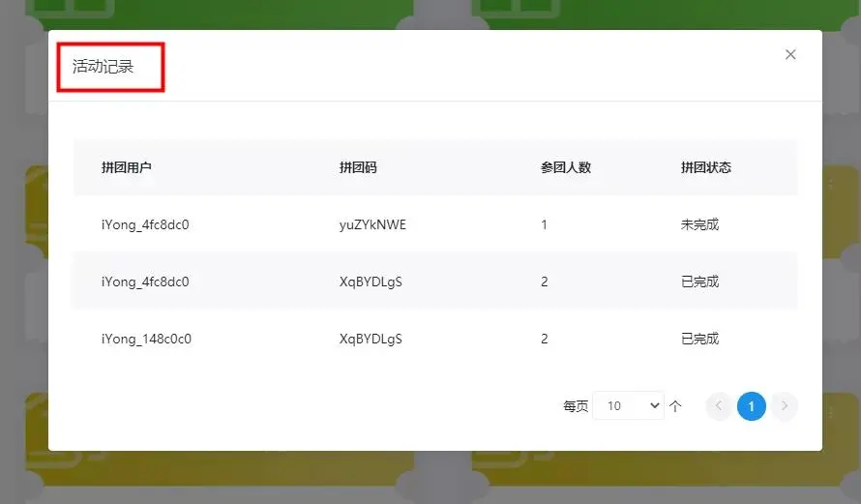Select page 1 in pagination
861x504 pixels.
pos(752,406)
